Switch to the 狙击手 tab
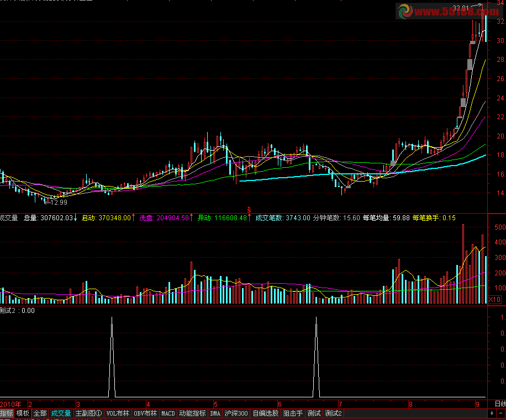Viewport: 506px width, 420px height. coord(293,413)
